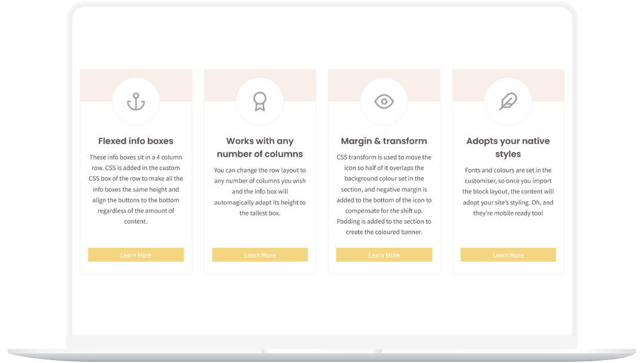Click Learn More under Margin & transform

point(384,255)
